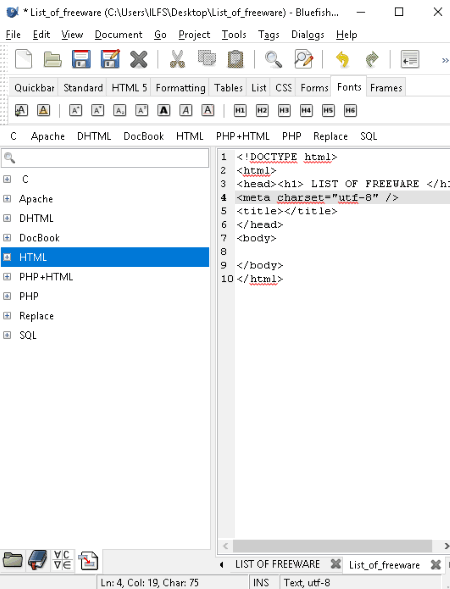Image resolution: width=450 pixels, height=589 pixels.
Task: Open the DocBook snippets menu in the bar
Action: (143, 136)
